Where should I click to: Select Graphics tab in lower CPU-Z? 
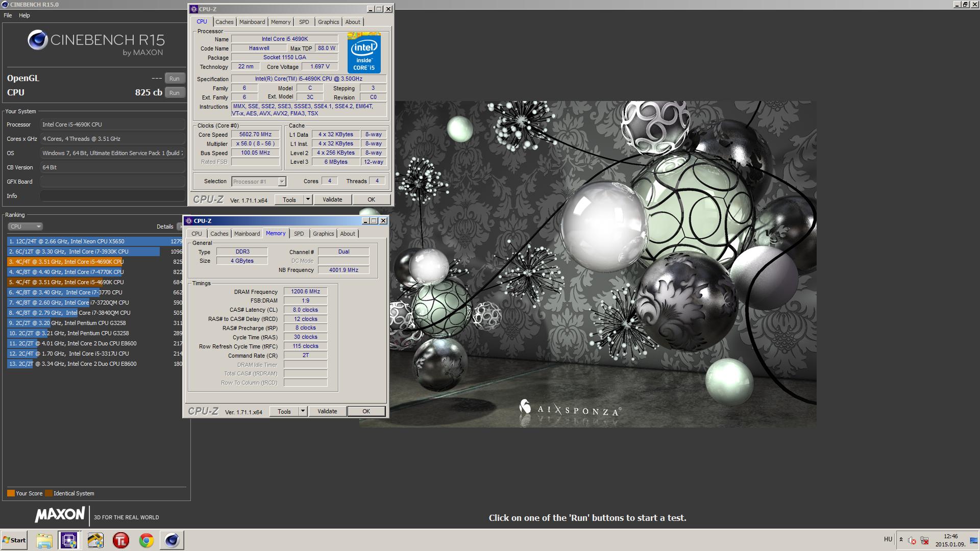(x=324, y=234)
